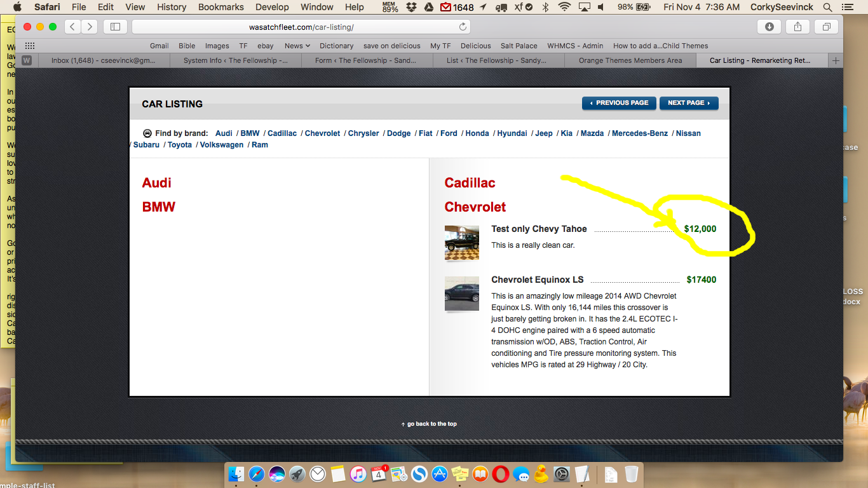Click the Previous Page button
The height and width of the screenshot is (488, 868).
pyautogui.click(x=619, y=103)
